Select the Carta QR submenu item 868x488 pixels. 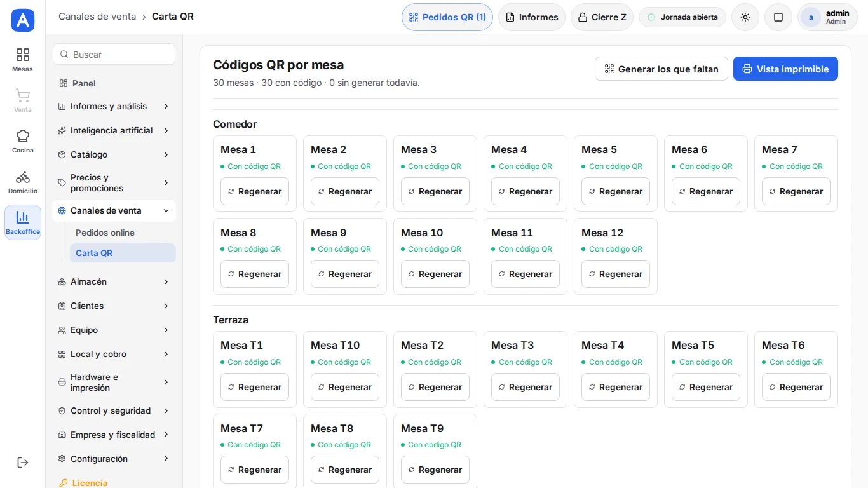pos(123,253)
